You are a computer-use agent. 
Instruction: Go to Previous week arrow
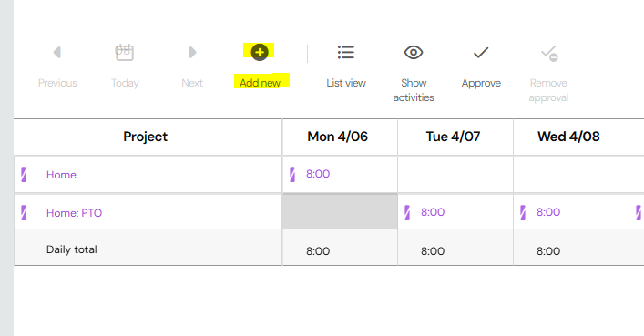[57, 52]
